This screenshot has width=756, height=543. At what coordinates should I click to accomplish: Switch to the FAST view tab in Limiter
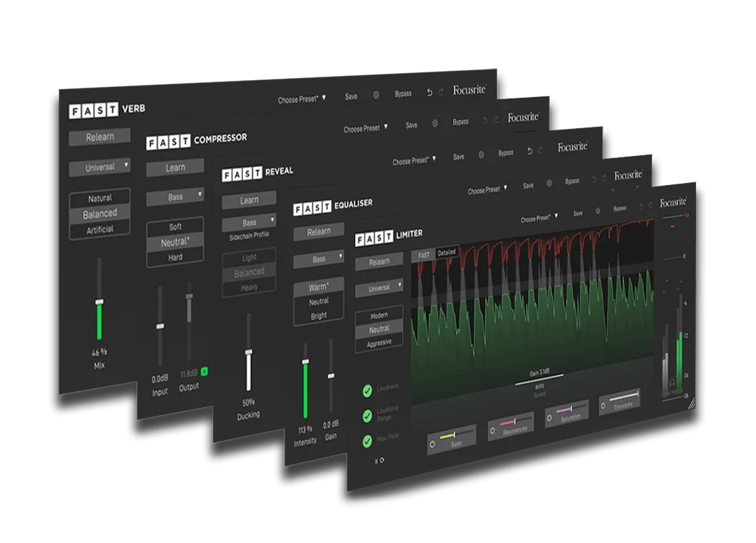pyautogui.click(x=423, y=255)
